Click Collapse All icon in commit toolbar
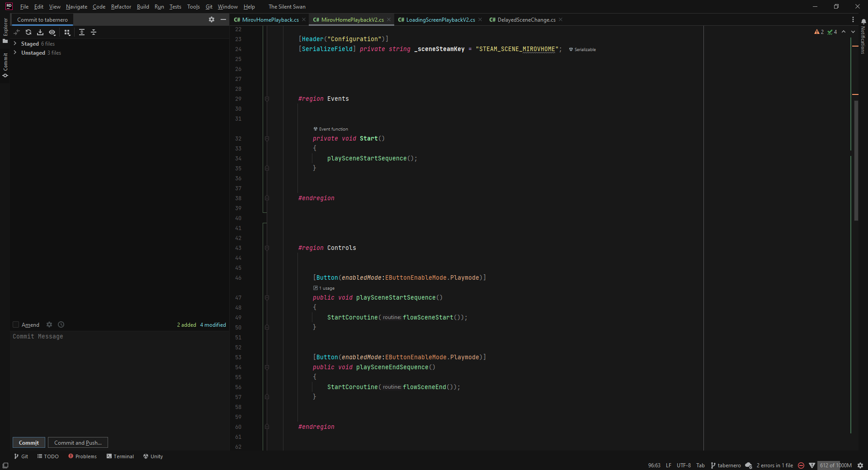Viewport: 868px width, 470px height. coord(94,32)
